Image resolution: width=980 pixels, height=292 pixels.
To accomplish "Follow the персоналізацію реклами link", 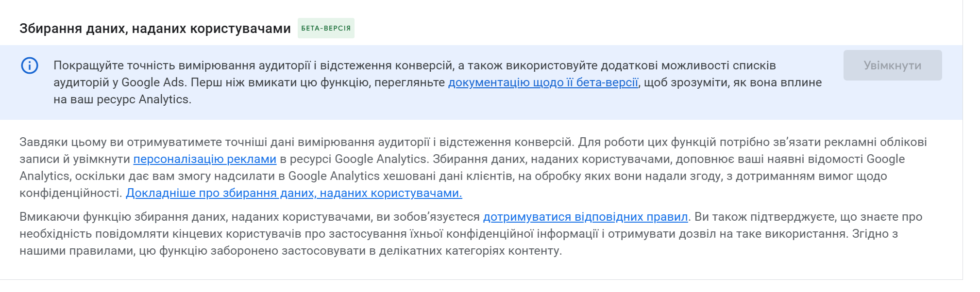I will point(204,159).
